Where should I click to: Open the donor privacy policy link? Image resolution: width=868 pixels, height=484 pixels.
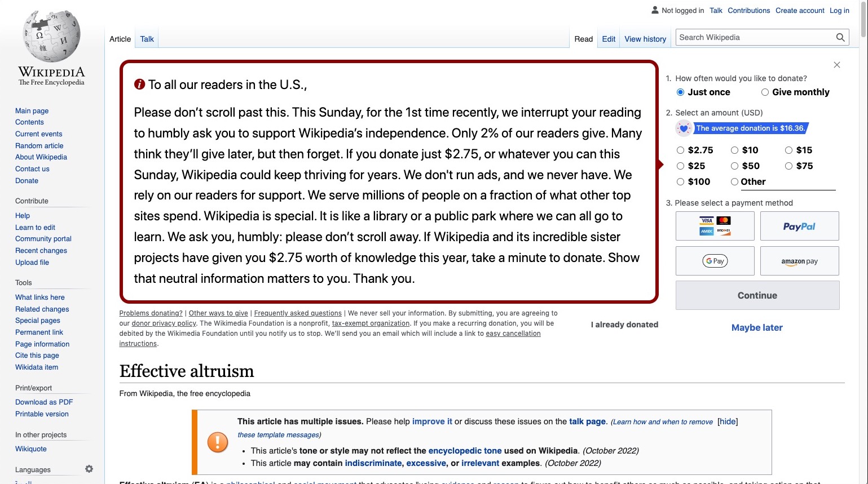164,323
